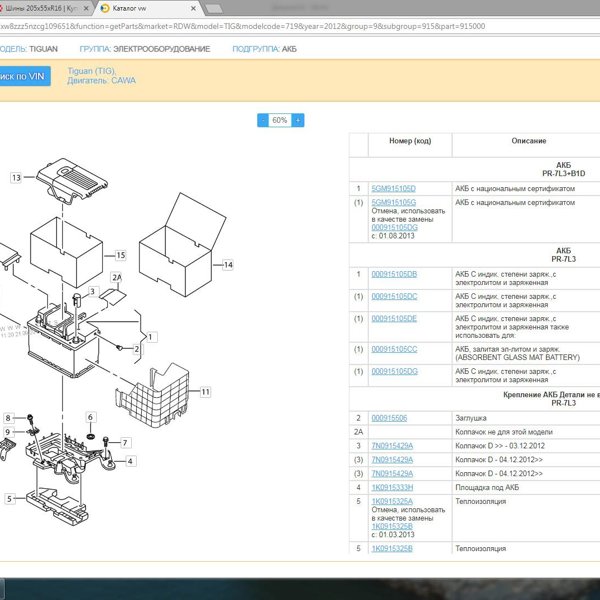Click the 2A row Колпачок не для этой модели

click(x=504, y=432)
